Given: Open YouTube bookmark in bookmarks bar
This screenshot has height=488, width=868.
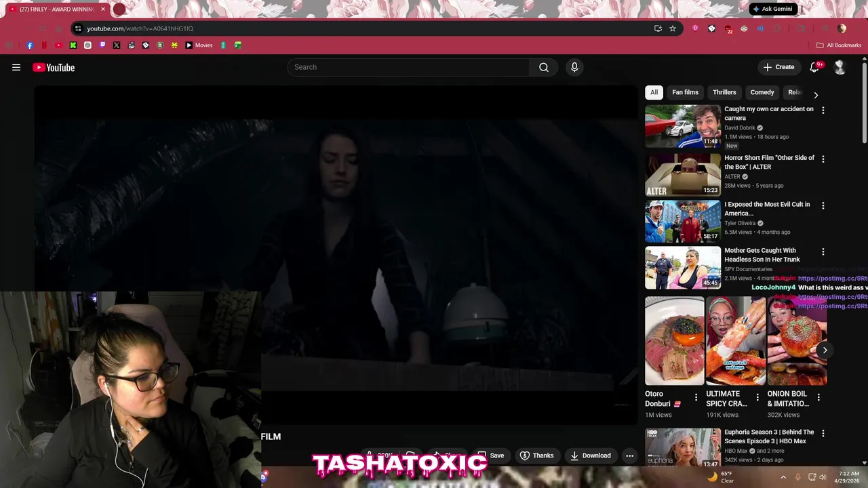Looking at the screenshot, I should coord(58,45).
